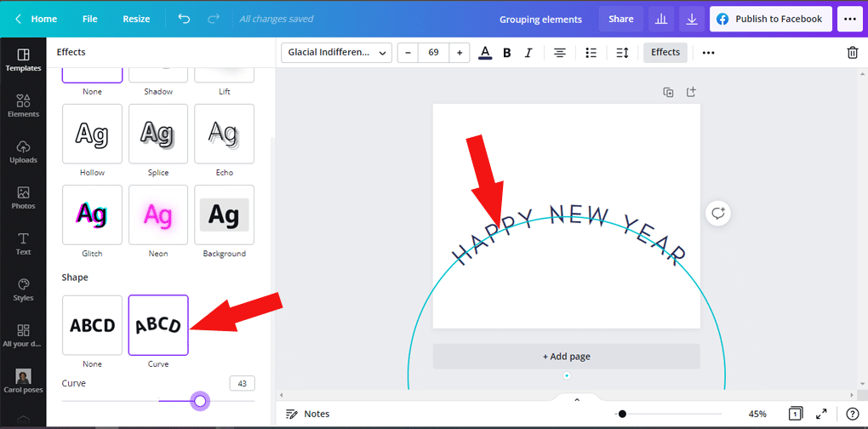
Task: Select the HAPPY NEW YEAR curved text
Action: (569, 234)
